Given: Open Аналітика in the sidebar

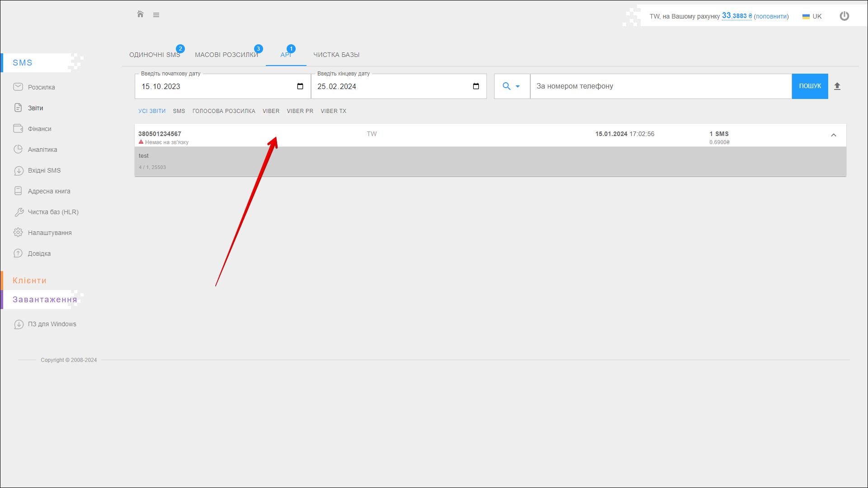Looking at the screenshot, I should [42, 150].
